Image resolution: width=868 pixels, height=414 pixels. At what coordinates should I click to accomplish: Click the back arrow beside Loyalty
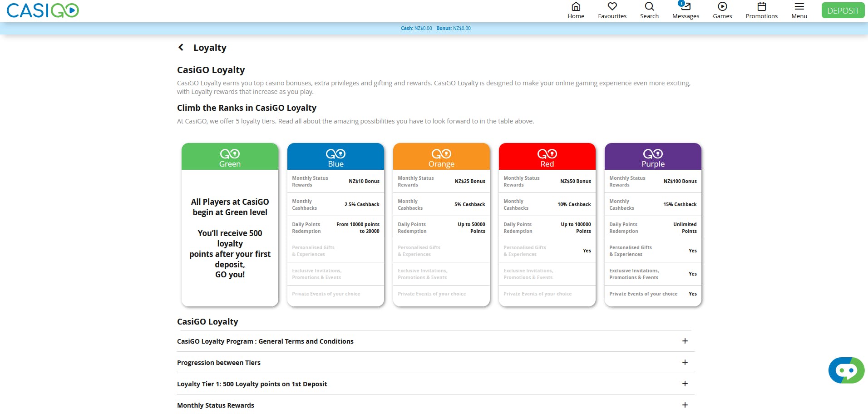click(x=181, y=47)
